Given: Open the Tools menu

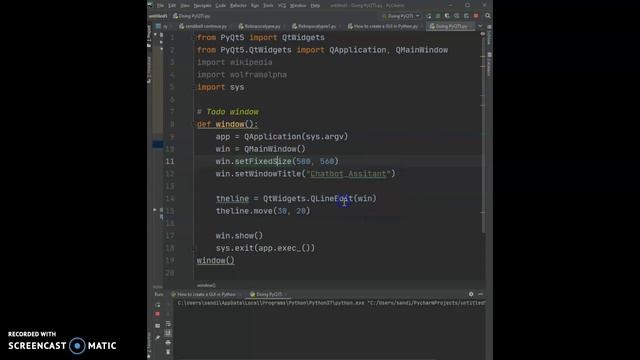Looking at the screenshot, I should [x=268, y=6].
